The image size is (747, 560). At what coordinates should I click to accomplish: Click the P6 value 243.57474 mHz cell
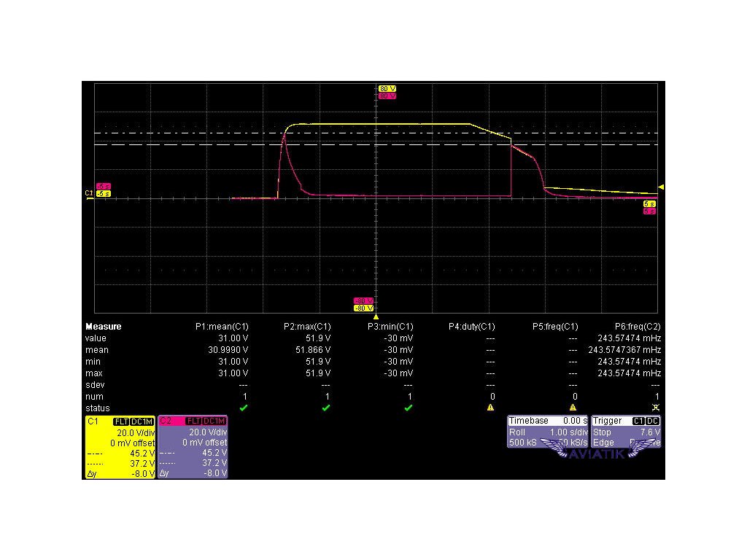(x=629, y=338)
